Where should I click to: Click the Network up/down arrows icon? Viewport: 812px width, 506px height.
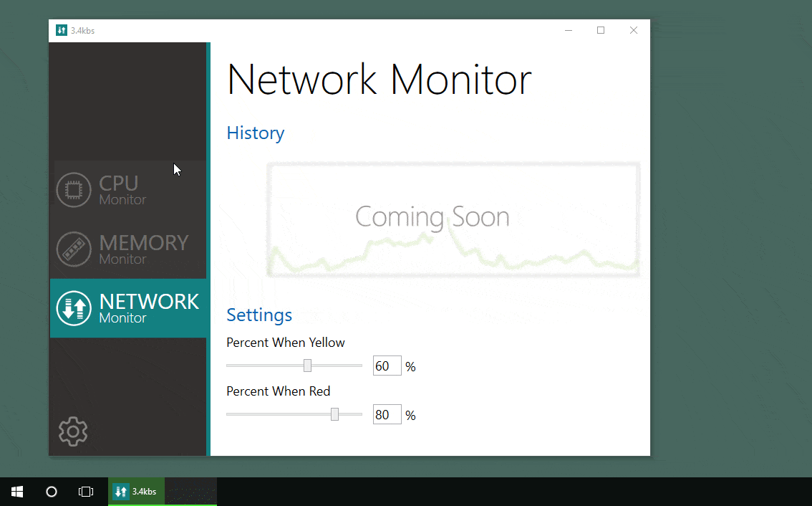73,308
